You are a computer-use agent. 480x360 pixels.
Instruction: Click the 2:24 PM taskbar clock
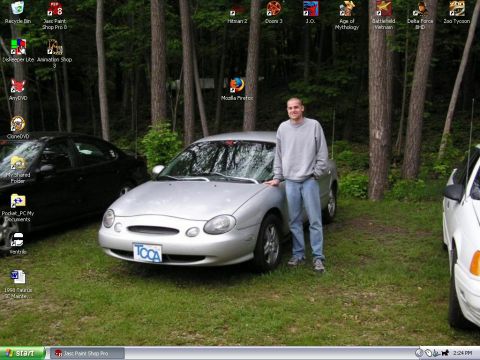point(462,353)
